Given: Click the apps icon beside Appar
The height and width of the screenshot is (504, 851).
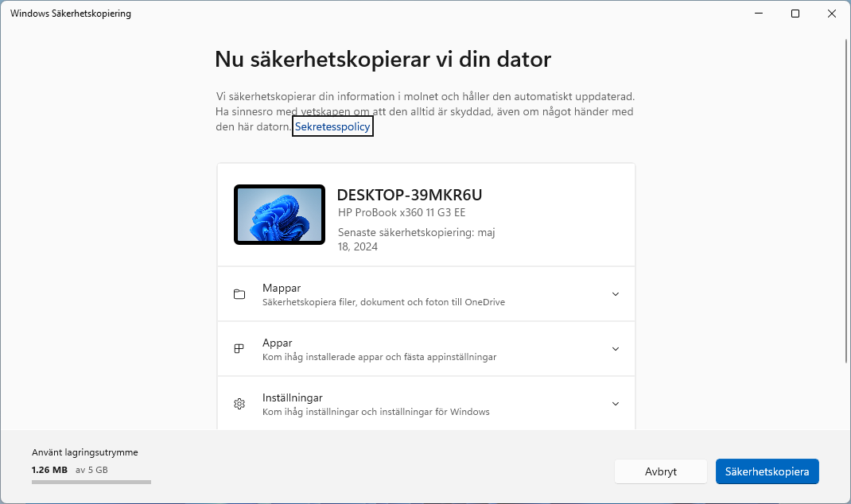Looking at the screenshot, I should click(x=239, y=348).
